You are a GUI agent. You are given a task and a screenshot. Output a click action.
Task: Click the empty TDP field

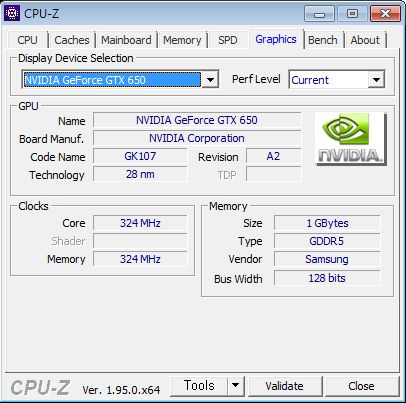pyautogui.click(x=273, y=174)
